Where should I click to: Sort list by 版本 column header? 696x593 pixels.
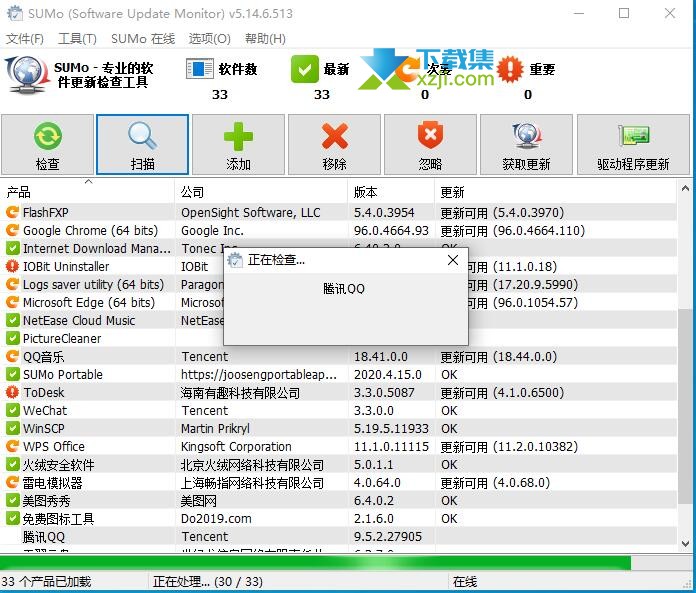pos(391,192)
